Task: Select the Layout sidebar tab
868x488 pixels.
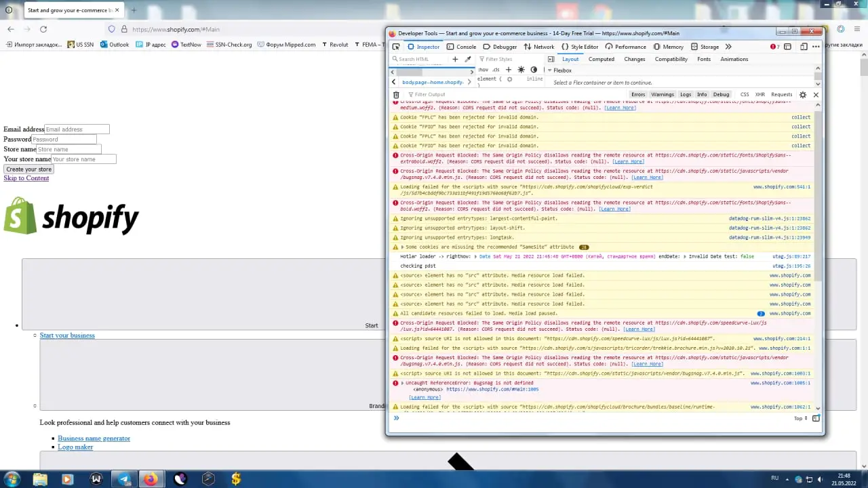Action: point(570,59)
